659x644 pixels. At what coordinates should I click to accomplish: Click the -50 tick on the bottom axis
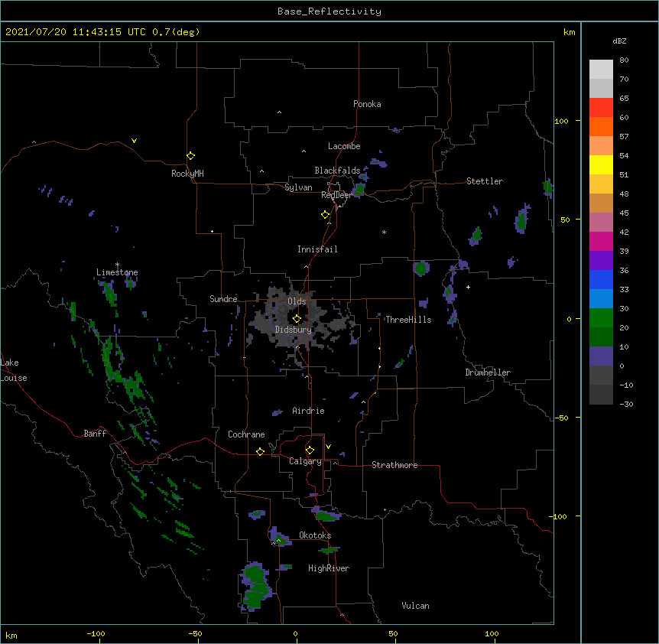(x=195, y=633)
